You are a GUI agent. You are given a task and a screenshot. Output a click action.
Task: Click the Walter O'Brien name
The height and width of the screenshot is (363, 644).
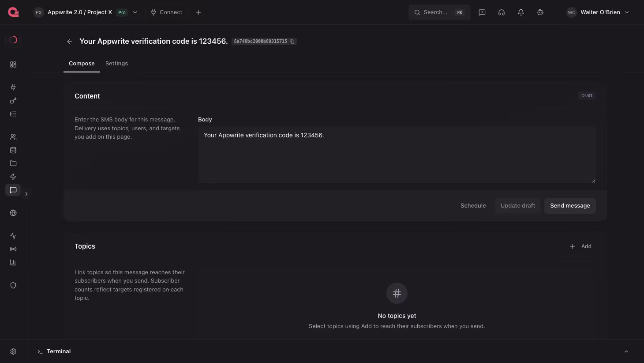(x=600, y=12)
